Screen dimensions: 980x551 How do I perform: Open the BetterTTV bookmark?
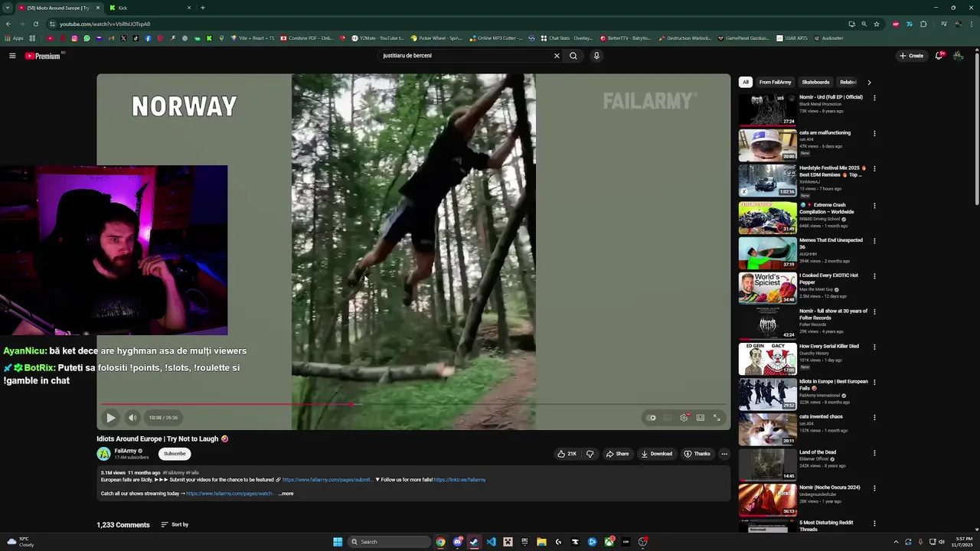pyautogui.click(x=625, y=38)
